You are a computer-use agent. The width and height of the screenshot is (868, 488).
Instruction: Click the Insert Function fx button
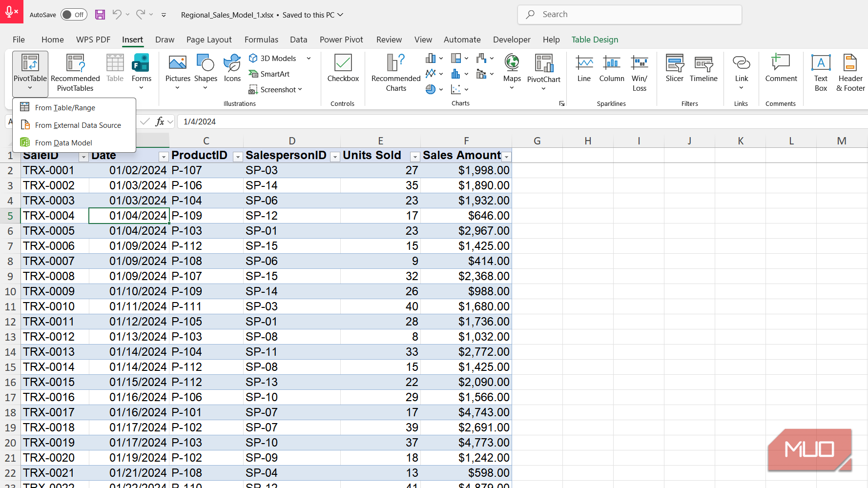tap(160, 122)
